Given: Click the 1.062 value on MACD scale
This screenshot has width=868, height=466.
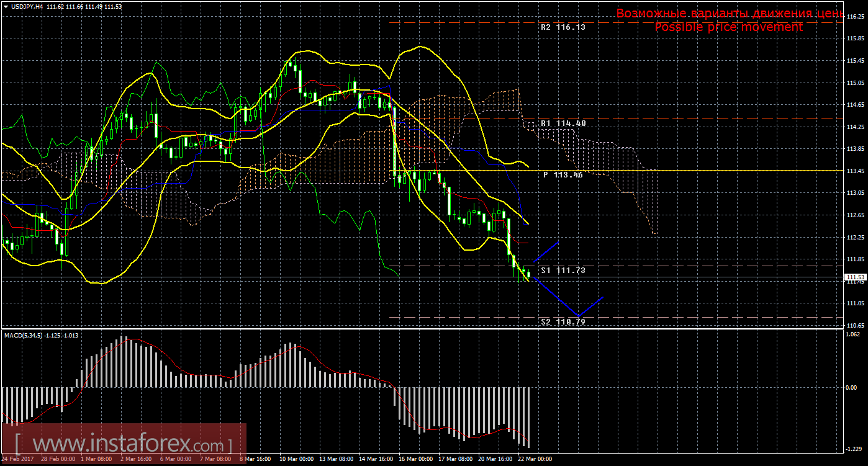Looking at the screenshot, I should click(x=854, y=335).
